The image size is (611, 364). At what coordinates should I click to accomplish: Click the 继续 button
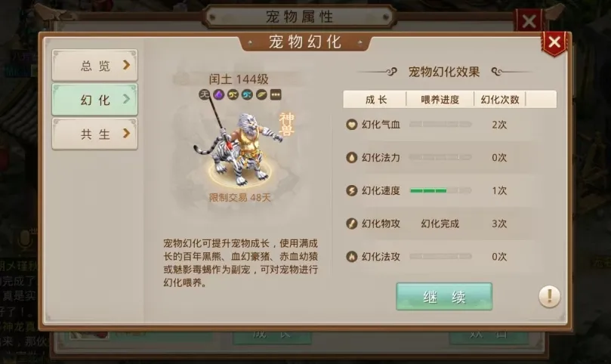click(444, 297)
